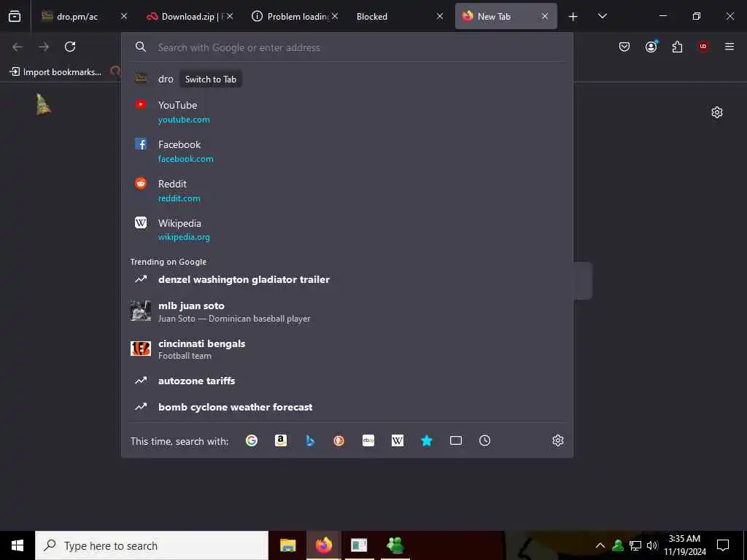Screen dimensions: 747x560
Task: Click the reload page button
Action: pos(70,47)
